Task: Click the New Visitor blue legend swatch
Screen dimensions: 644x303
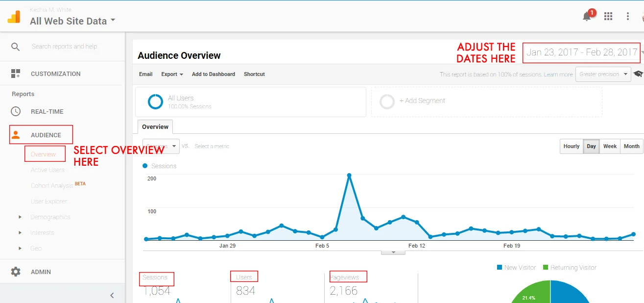Action: coord(500,267)
